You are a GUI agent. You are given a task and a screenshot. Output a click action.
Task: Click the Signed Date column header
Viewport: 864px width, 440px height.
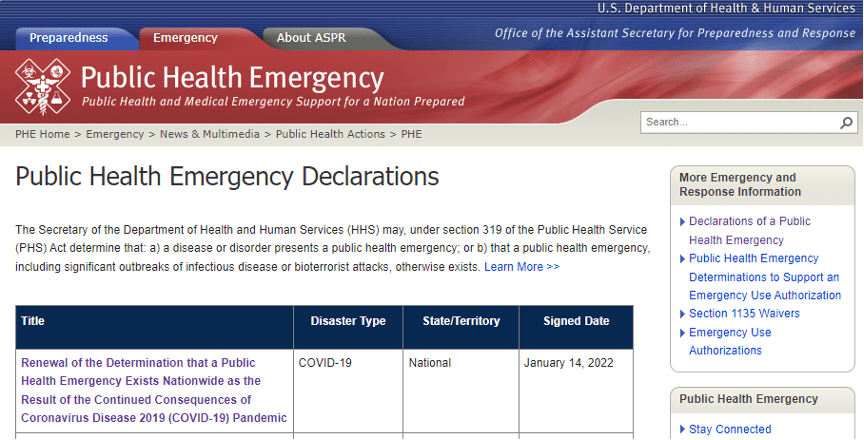(576, 321)
